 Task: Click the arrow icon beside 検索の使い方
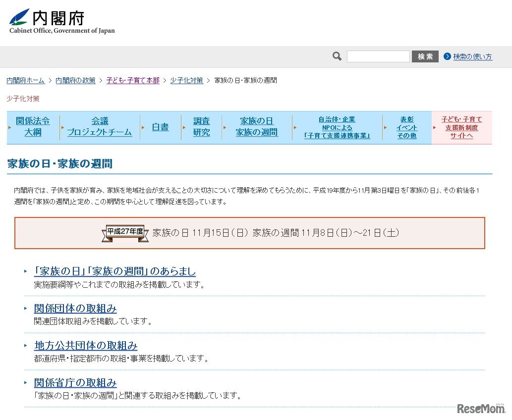448,56
